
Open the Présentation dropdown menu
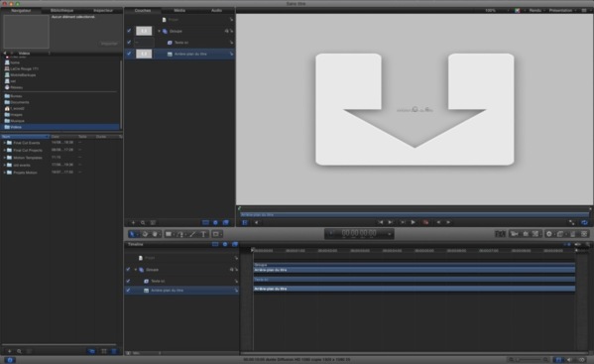(x=562, y=10)
